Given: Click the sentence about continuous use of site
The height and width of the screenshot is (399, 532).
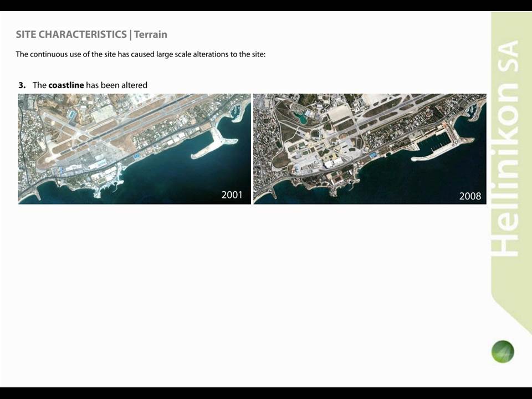Looking at the screenshot, I should [x=140, y=54].
